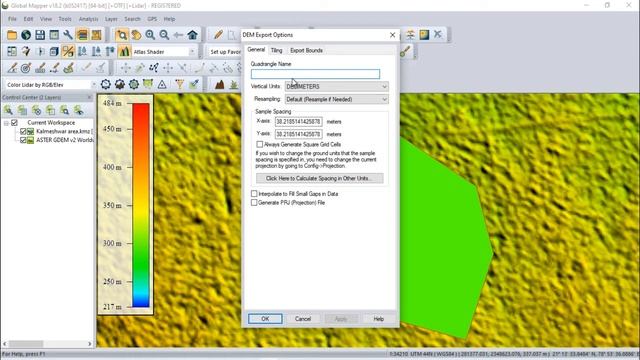The width and height of the screenshot is (640, 360).
Task: Toggle Kalmeshwar area.kmz layer visibility checkbox
Action: coord(23,131)
